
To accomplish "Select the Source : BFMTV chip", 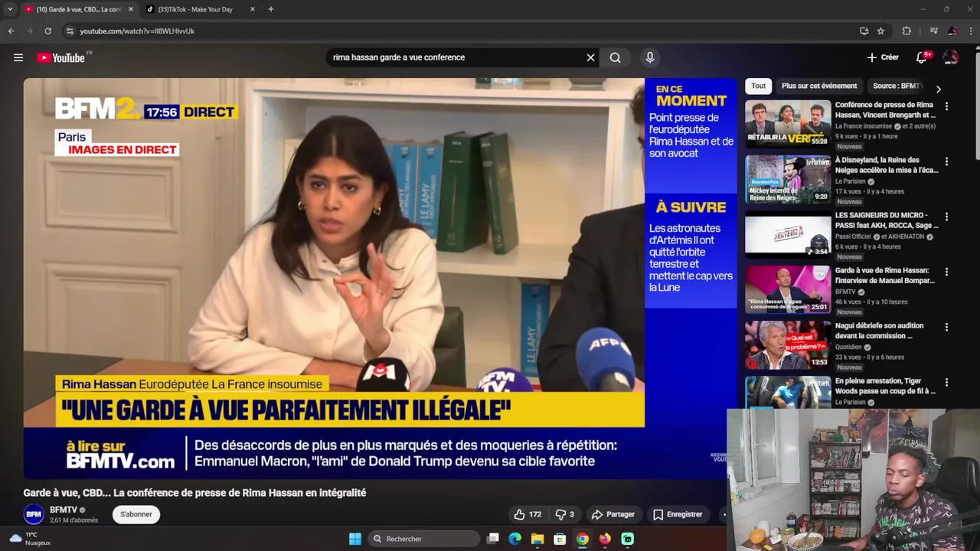I will click(x=898, y=86).
